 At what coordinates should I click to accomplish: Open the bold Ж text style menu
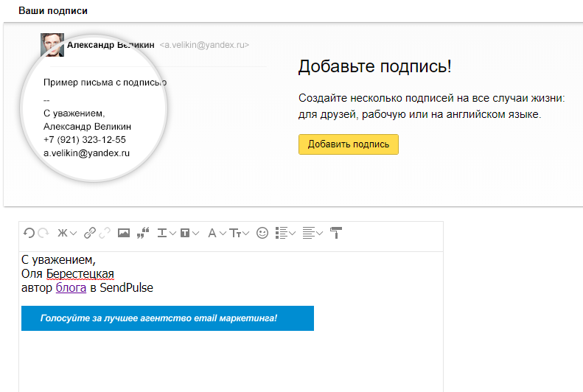pyautogui.click(x=67, y=233)
